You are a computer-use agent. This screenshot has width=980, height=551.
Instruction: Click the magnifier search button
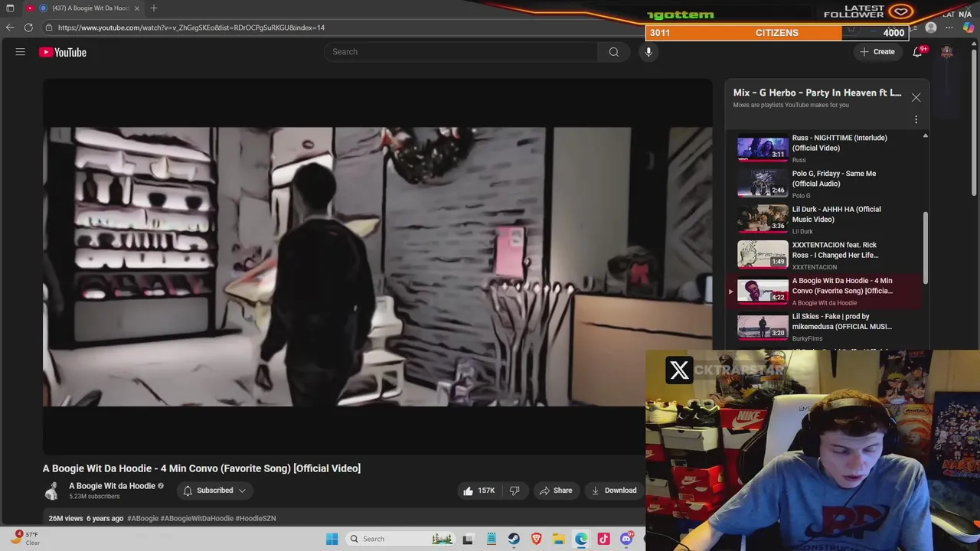pos(613,52)
